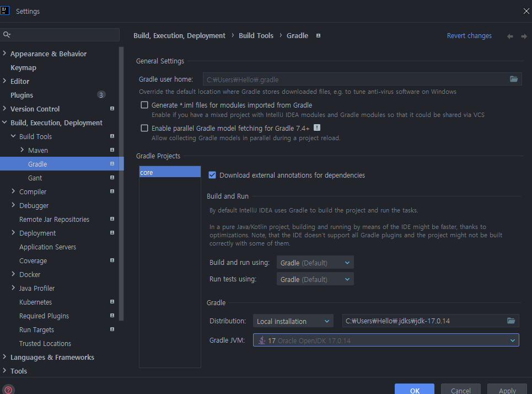Collapse the Build, Execution, Deployment section
Image resolution: width=532 pixels, height=394 pixels.
coord(4,123)
